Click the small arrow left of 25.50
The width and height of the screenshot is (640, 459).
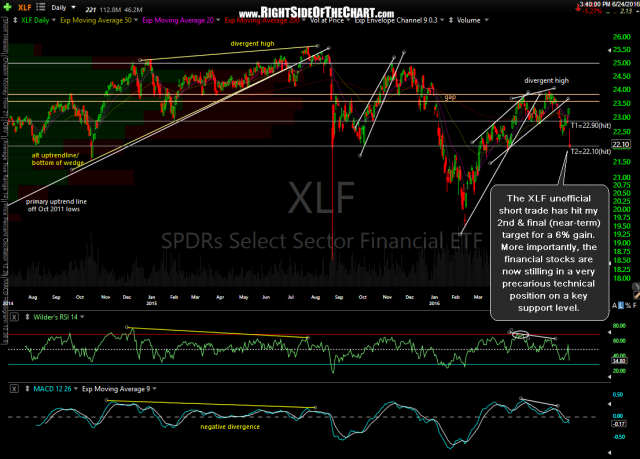(609, 50)
